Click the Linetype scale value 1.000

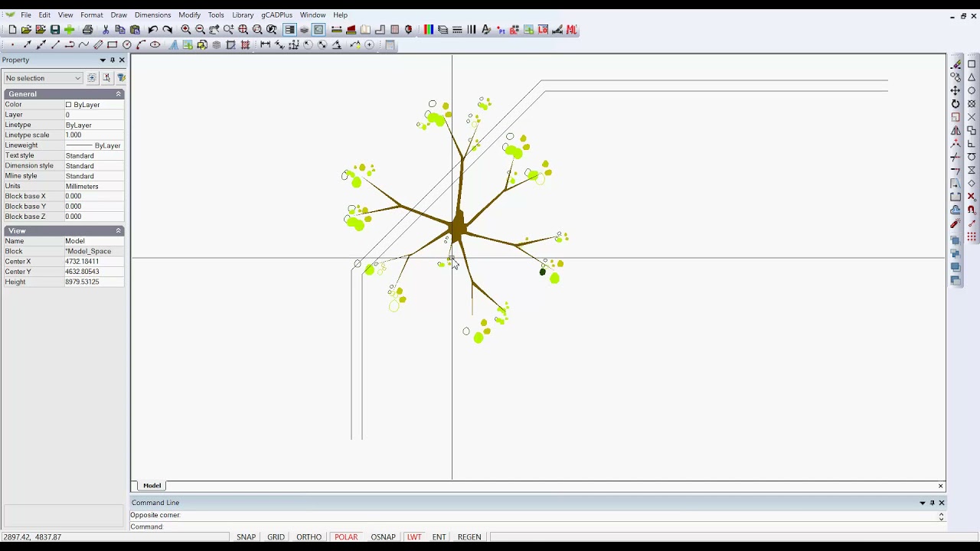pyautogui.click(x=94, y=135)
